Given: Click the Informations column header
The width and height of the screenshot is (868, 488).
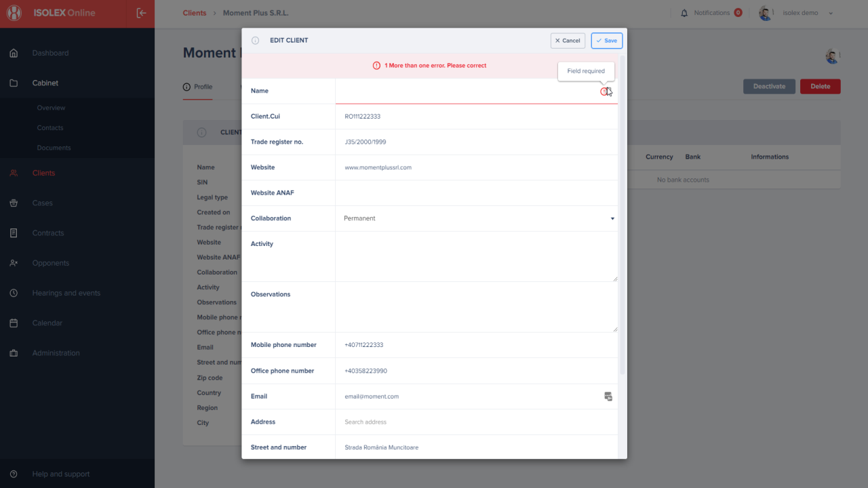Looking at the screenshot, I should point(770,157).
